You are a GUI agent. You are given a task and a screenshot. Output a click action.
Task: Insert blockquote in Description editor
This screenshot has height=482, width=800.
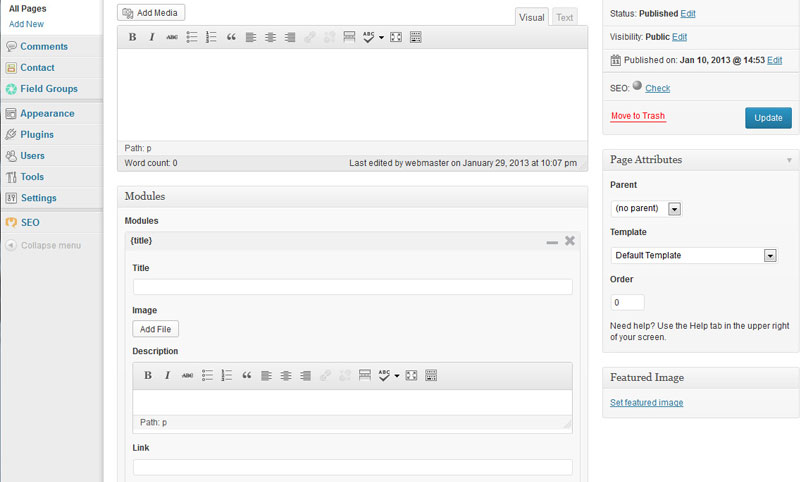(246, 375)
